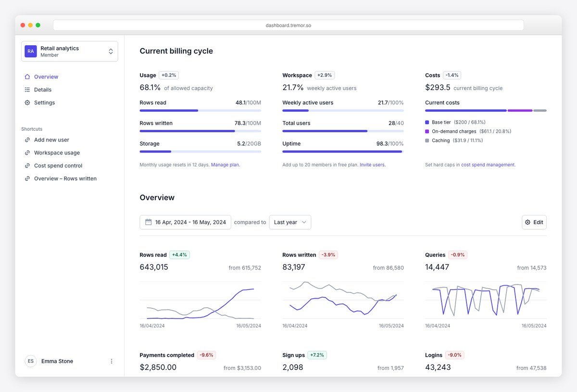The height and width of the screenshot is (392, 577).
Task: Click the 643,015 rows read value
Action: 154,267
